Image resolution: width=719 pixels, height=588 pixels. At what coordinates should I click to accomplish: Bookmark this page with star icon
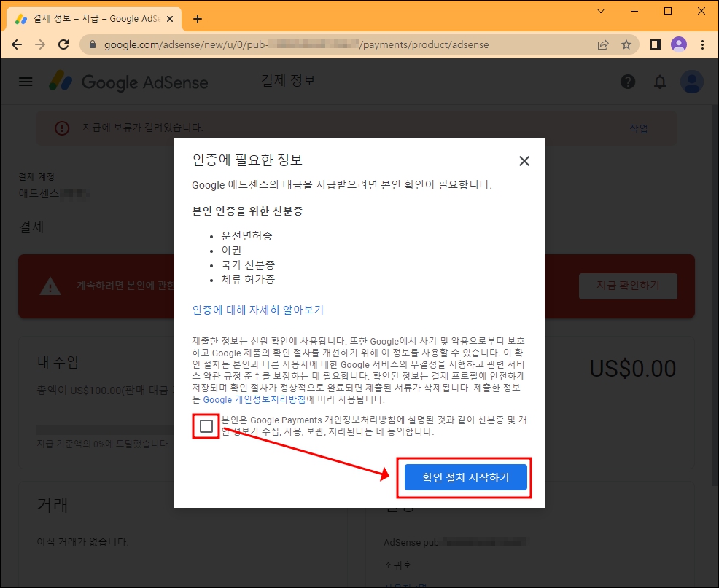[626, 44]
